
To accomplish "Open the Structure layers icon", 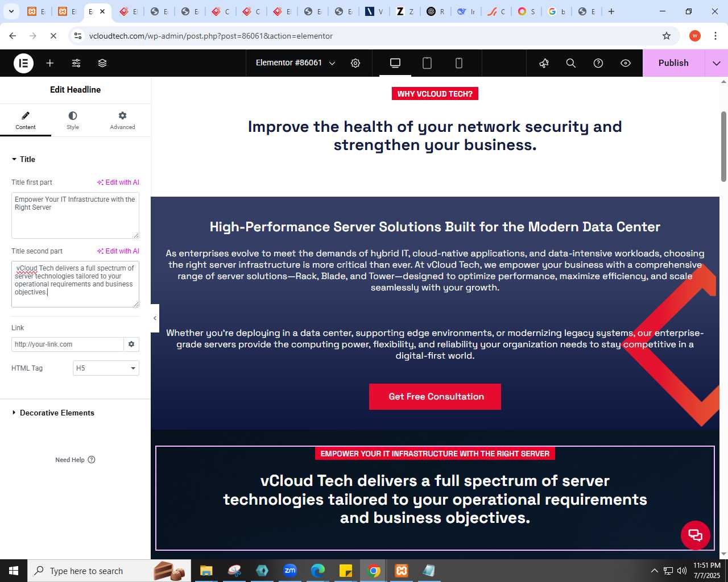I will pos(102,63).
